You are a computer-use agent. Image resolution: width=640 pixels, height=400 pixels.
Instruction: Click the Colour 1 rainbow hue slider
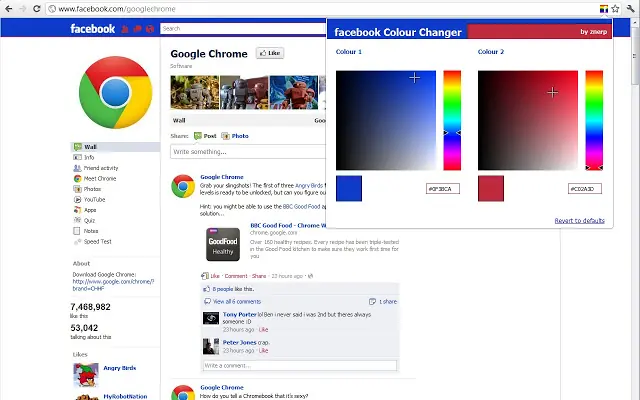(x=452, y=120)
